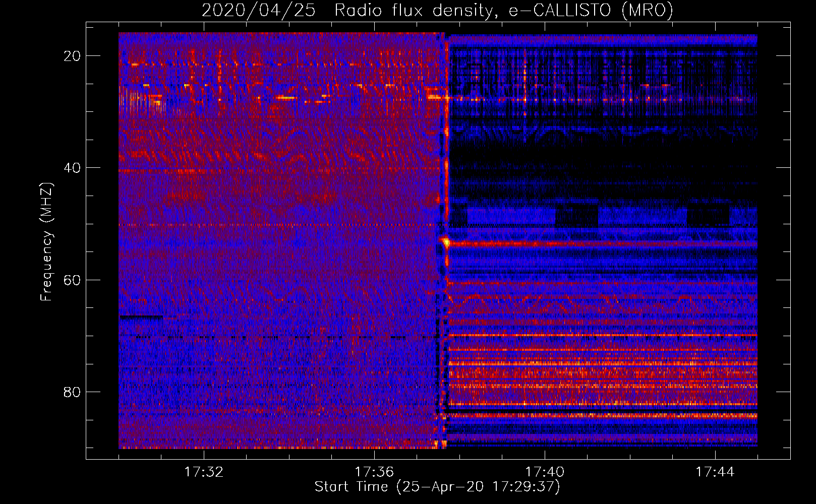
Task: Click the 17:32 time tick label
Action: (x=204, y=472)
